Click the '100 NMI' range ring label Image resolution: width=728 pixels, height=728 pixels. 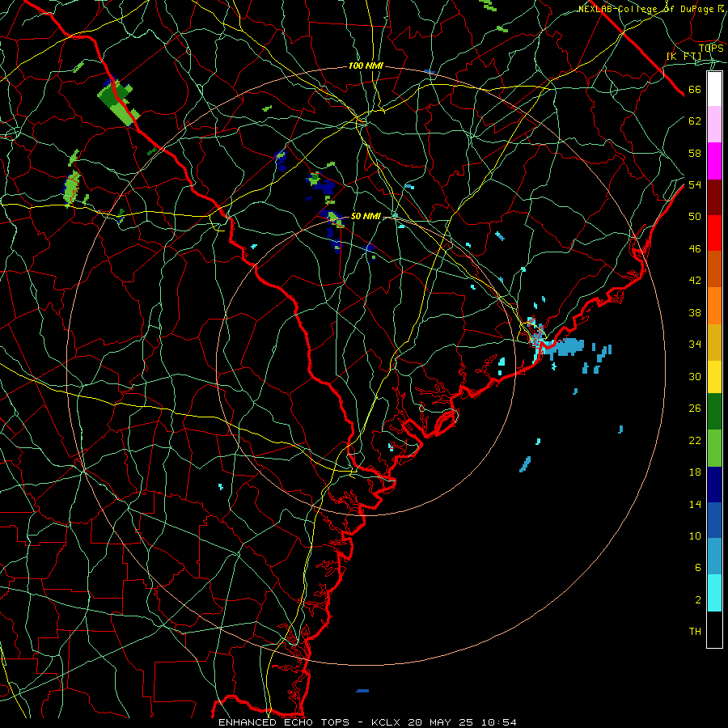click(366, 66)
